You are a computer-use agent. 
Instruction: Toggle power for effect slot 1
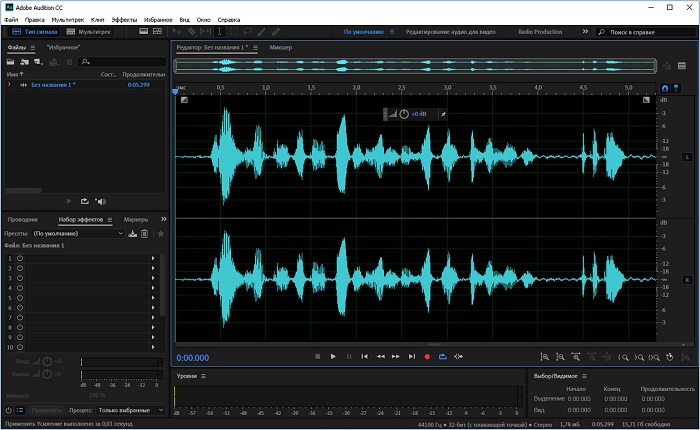20,258
